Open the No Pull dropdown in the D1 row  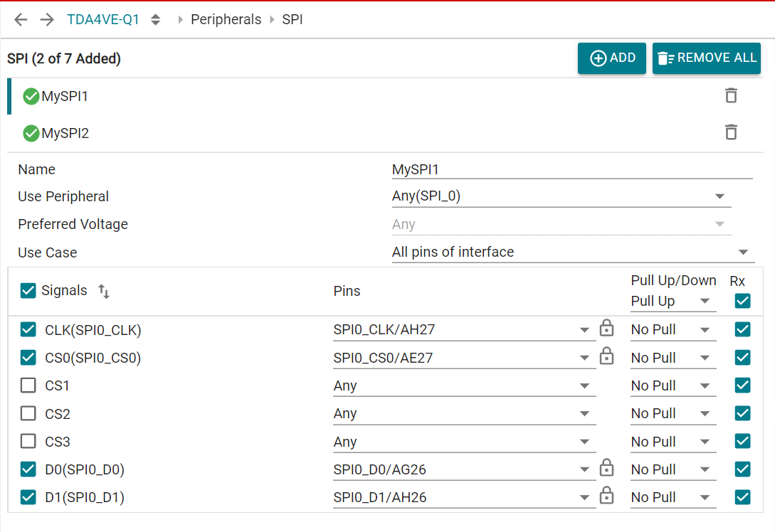tap(673, 497)
